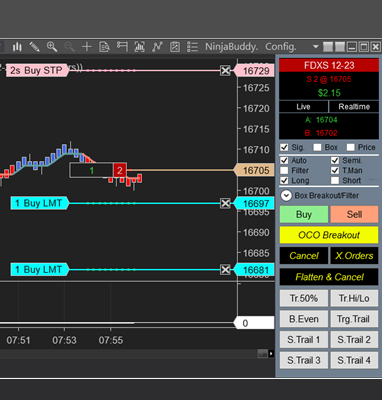Click the S.Trail 1 button
The width and height of the screenshot is (382, 400).
coord(304,340)
